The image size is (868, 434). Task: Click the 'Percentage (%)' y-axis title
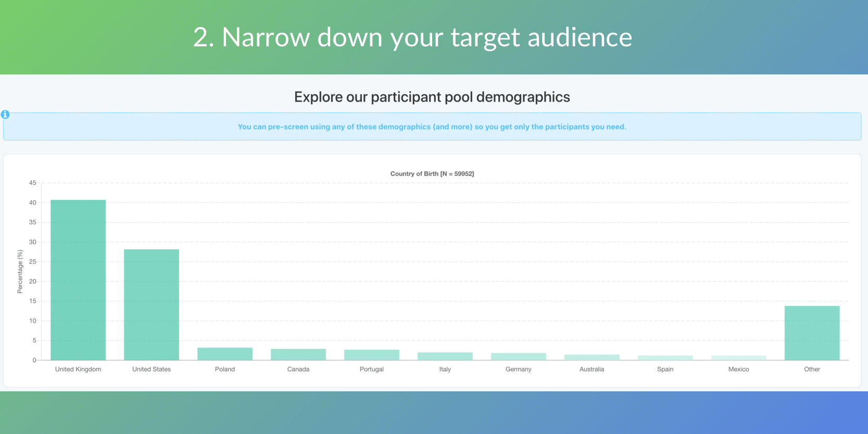(x=20, y=272)
